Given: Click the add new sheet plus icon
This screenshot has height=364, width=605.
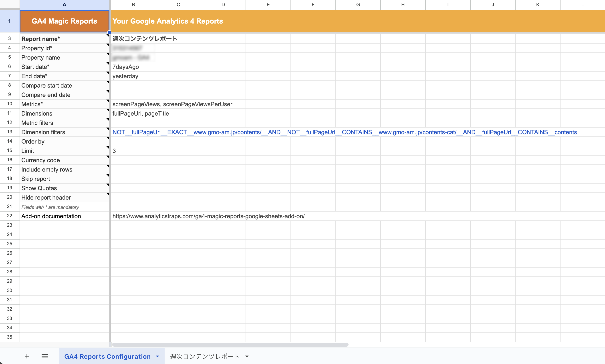Looking at the screenshot, I should coord(27,356).
